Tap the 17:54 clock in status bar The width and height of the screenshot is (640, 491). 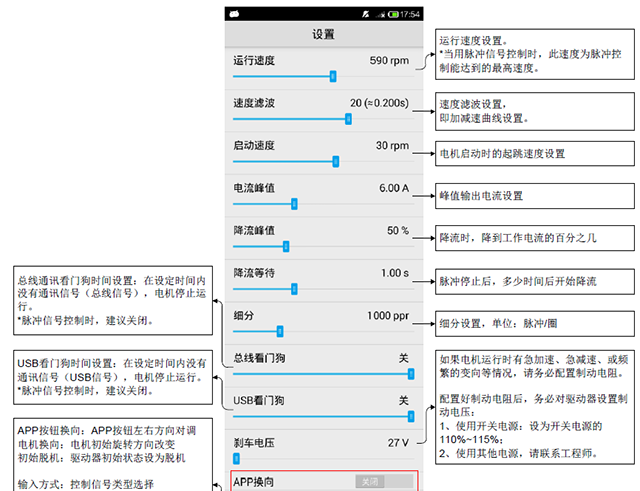[x=410, y=15]
